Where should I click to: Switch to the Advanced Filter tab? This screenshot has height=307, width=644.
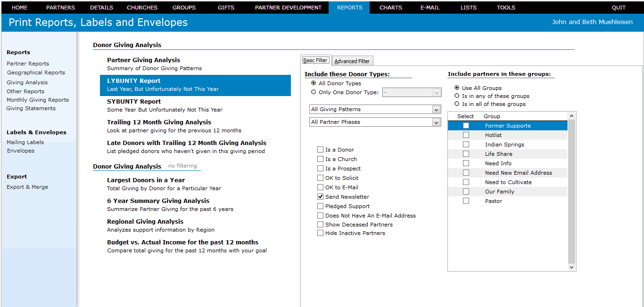point(352,61)
